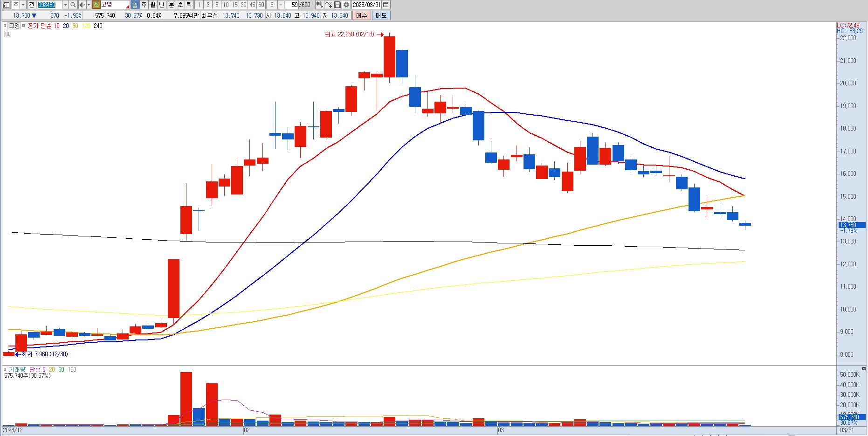Click the add indicator icon beside 600 count
Viewport: 868px width, 436px height.
click(320, 5)
